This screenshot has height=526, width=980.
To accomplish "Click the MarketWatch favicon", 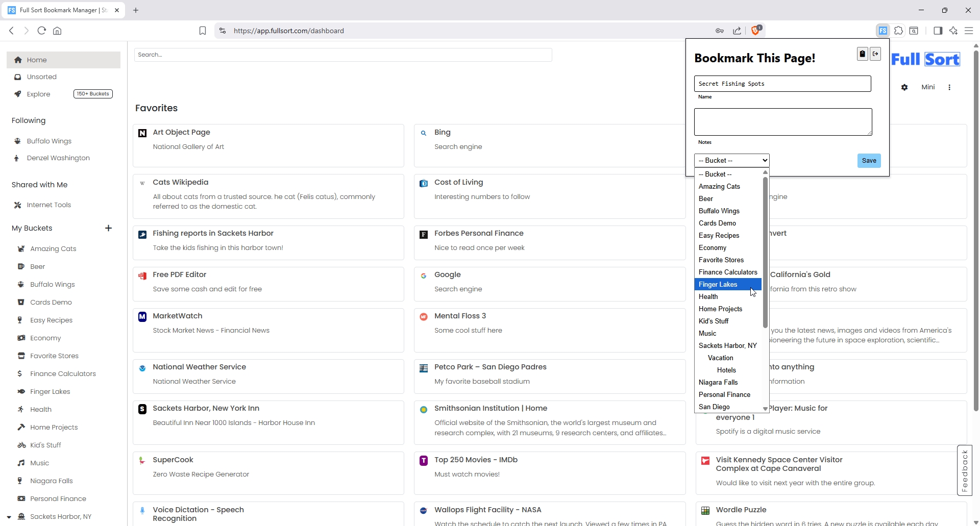I will (x=142, y=316).
